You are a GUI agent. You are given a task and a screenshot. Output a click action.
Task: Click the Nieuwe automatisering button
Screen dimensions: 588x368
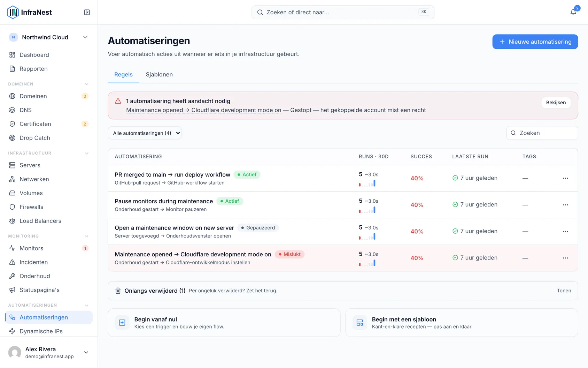pyautogui.click(x=535, y=42)
